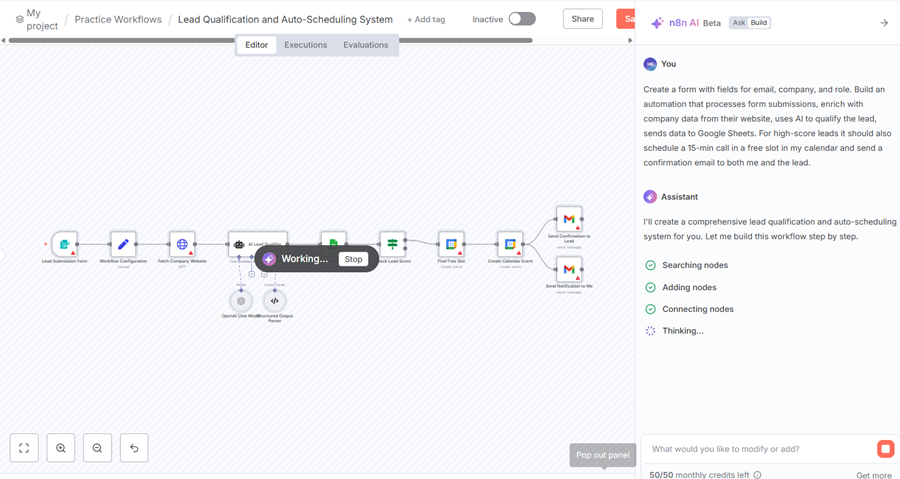
Task: Zoom out of the workflow canvas
Action: click(x=97, y=448)
